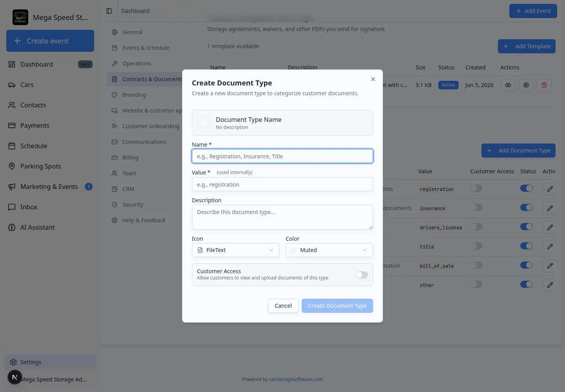
Task: Focus the Description text area
Action: [x=282, y=217]
